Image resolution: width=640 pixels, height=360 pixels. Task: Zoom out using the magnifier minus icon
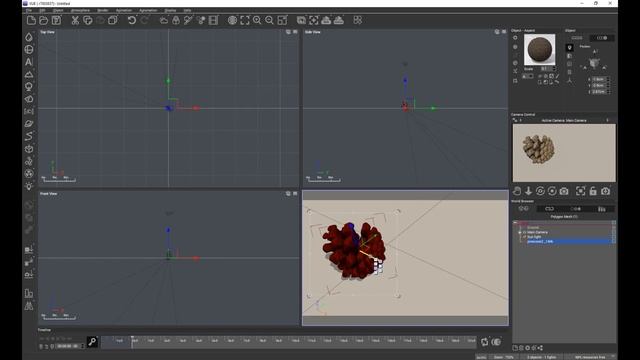tap(269, 20)
